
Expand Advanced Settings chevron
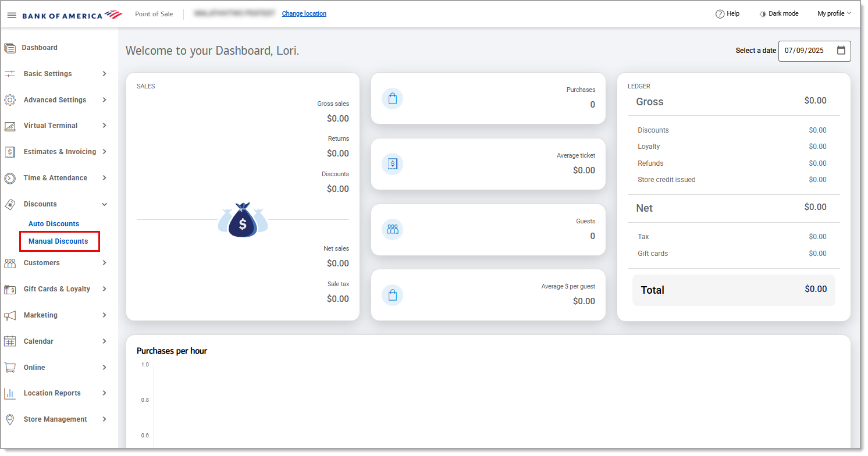tap(104, 100)
